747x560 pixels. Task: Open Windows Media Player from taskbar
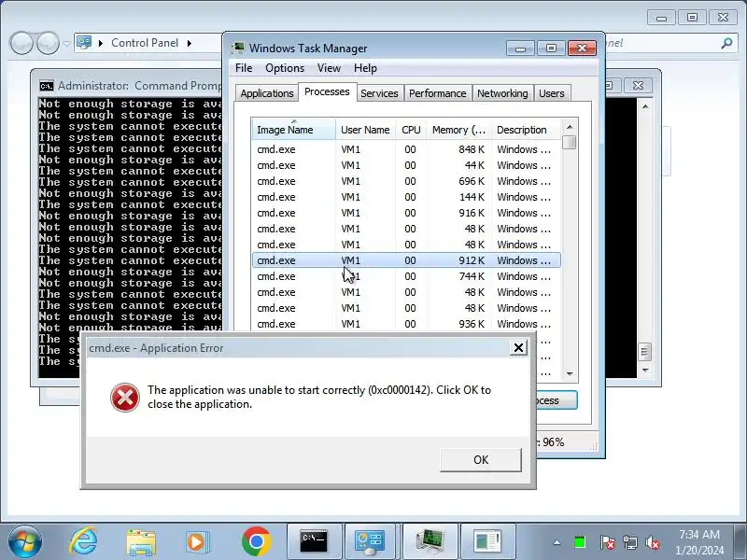click(197, 542)
